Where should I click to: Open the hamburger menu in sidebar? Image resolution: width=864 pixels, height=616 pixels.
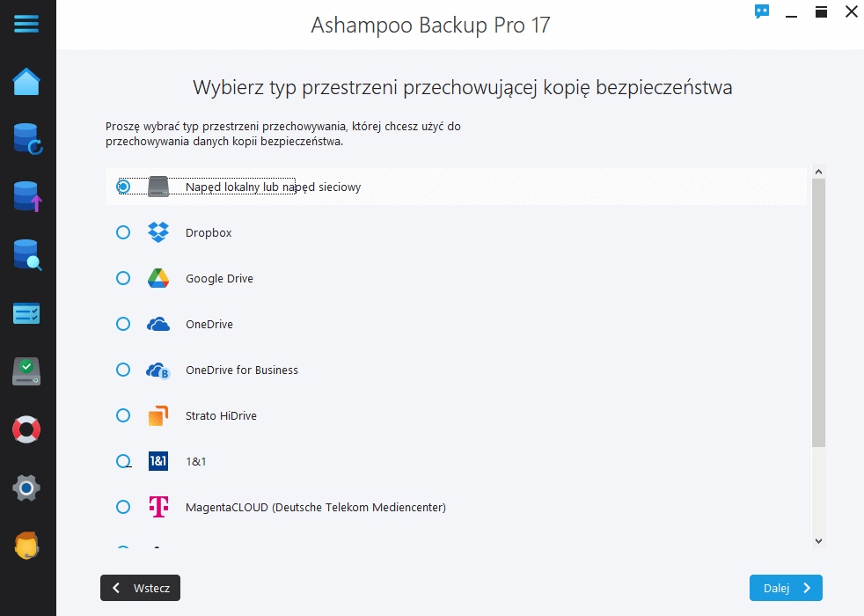[26, 24]
